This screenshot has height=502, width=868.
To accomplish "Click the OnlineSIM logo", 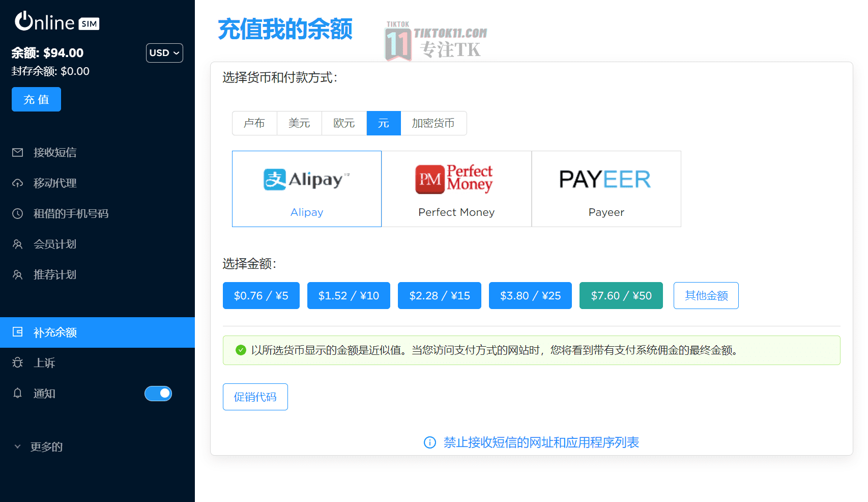I will (x=56, y=22).
